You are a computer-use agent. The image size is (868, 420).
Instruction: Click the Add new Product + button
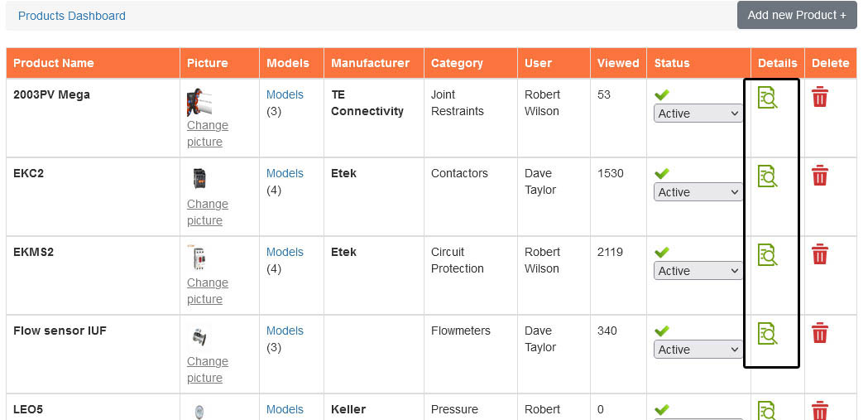(797, 16)
